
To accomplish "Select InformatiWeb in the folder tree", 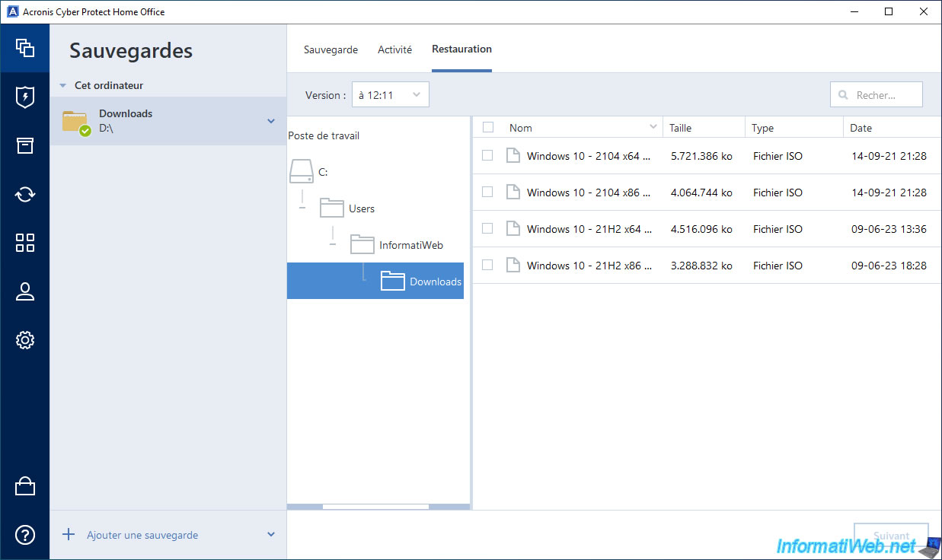I will (x=411, y=245).
